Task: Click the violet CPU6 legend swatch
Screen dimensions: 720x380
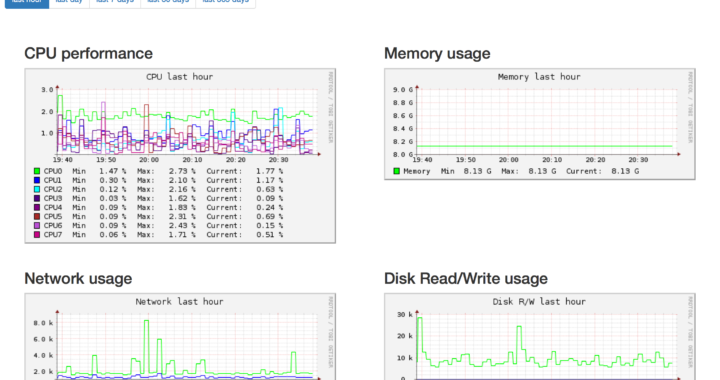Action: tap(37, 226)
